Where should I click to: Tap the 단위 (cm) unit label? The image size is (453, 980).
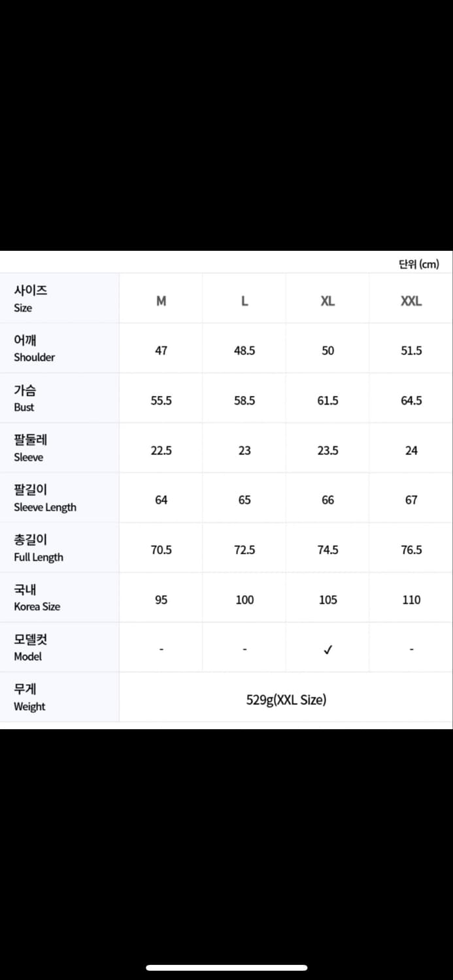click(x=418, y=264)
